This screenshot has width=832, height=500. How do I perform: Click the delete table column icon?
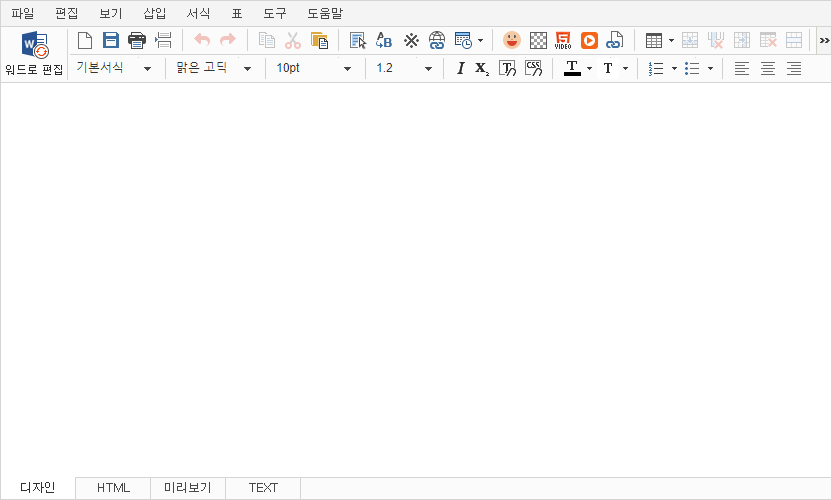click(x=716, y=40)
